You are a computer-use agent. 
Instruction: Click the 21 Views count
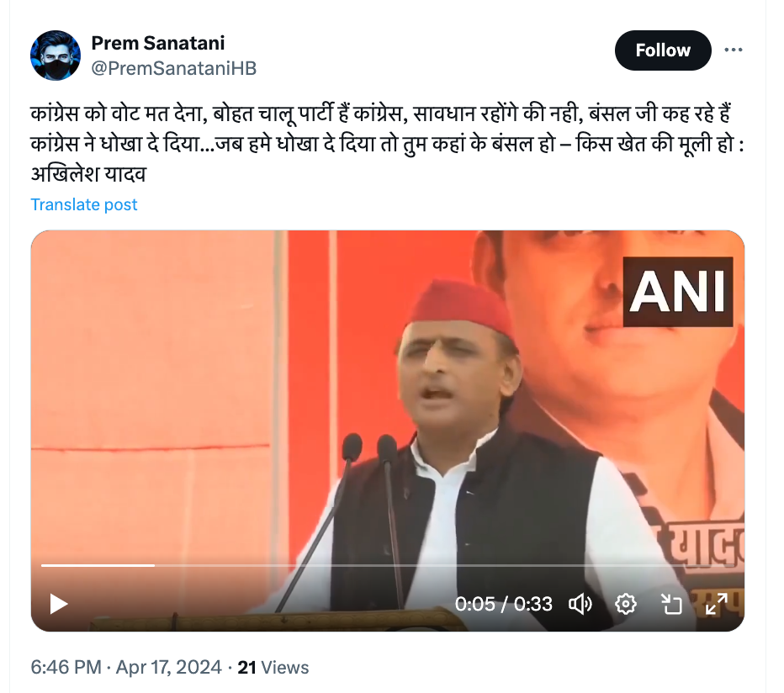[x=273, y=667]
